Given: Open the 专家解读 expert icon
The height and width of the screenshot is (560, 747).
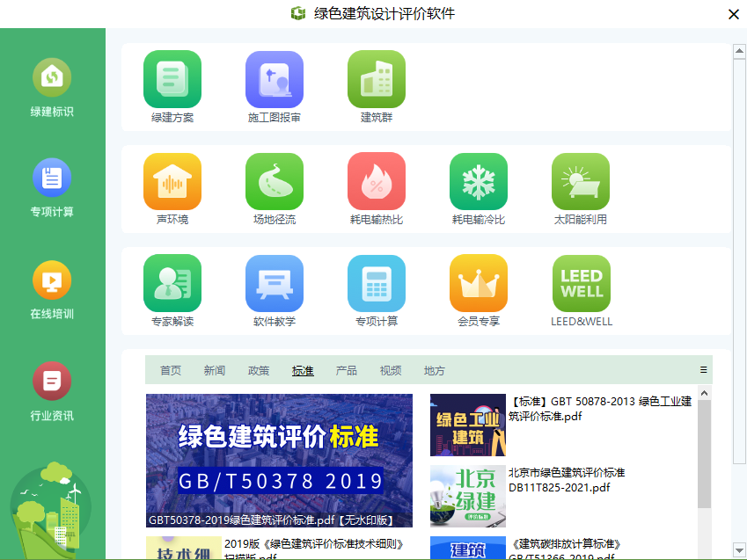Looking at the screenshot, I should pos(172,284).
